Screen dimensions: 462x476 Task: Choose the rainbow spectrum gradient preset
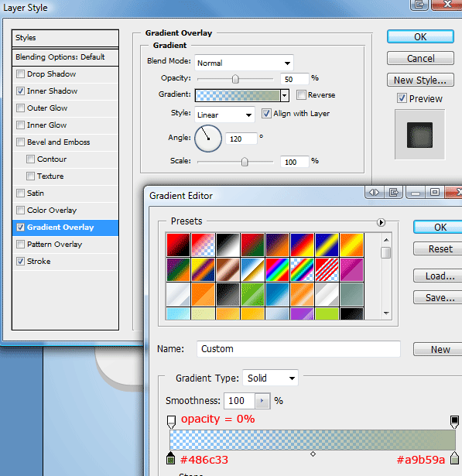[277, 269]
